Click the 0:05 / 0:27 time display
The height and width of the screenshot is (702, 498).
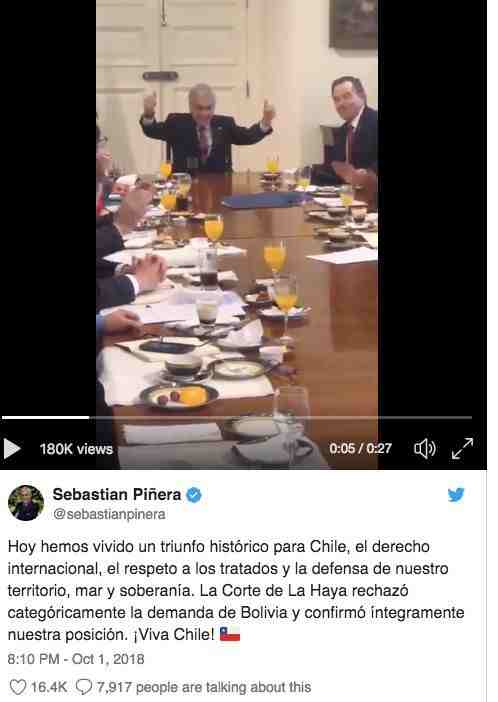361,448
